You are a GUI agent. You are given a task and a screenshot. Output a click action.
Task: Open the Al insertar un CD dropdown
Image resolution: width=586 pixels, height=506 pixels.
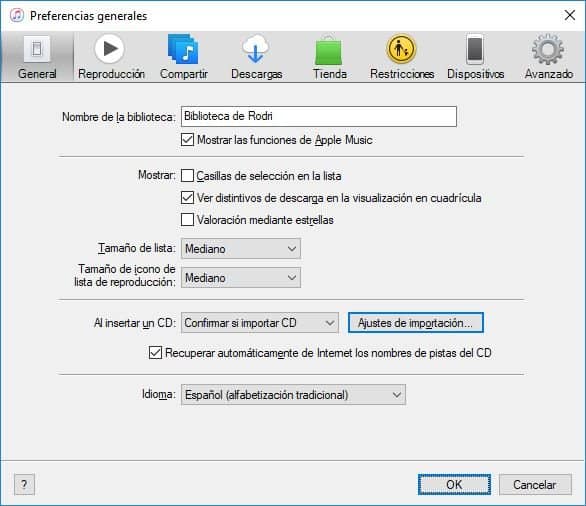[260, 323]
